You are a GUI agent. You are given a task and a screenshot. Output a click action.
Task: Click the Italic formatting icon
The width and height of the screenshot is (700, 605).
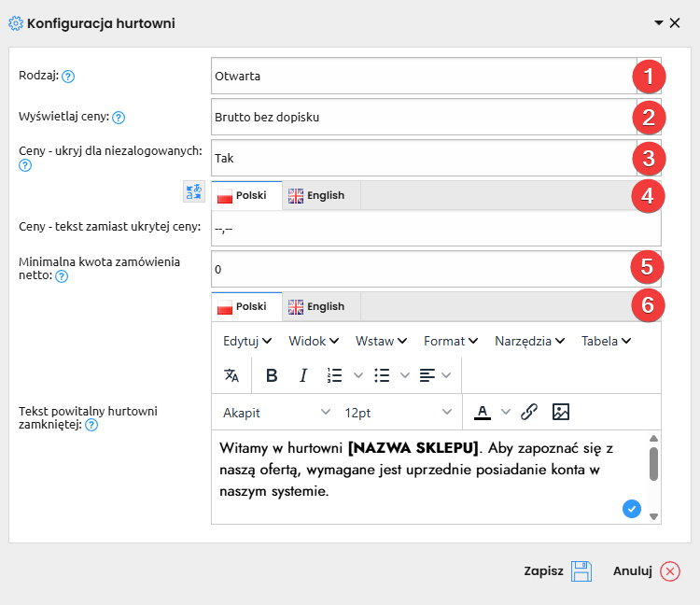(303, 375)
